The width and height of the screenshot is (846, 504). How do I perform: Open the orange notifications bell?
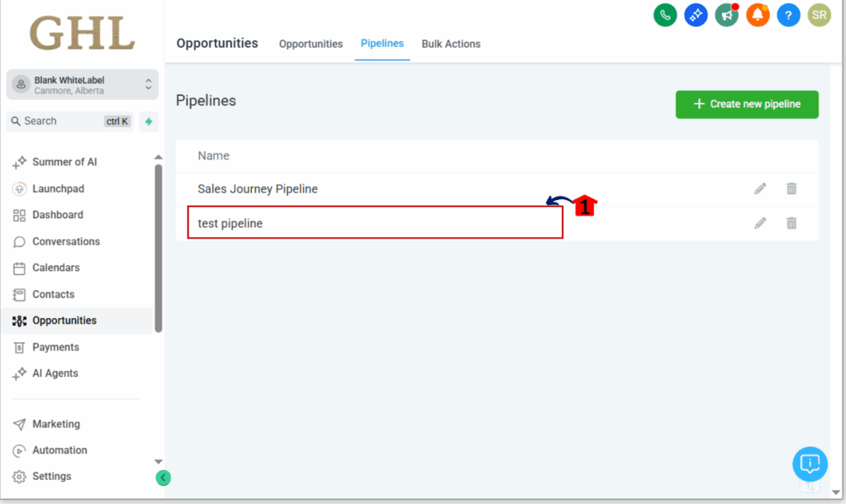[758, 15]
